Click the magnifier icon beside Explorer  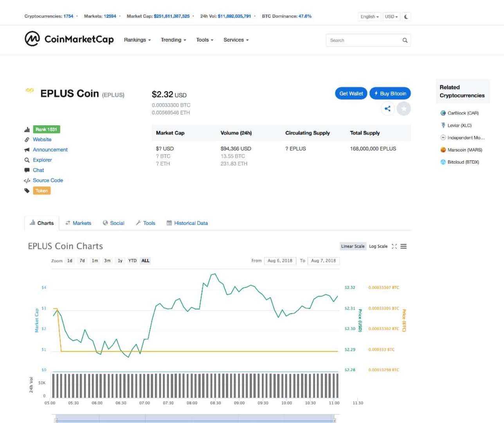click(27, 160)
